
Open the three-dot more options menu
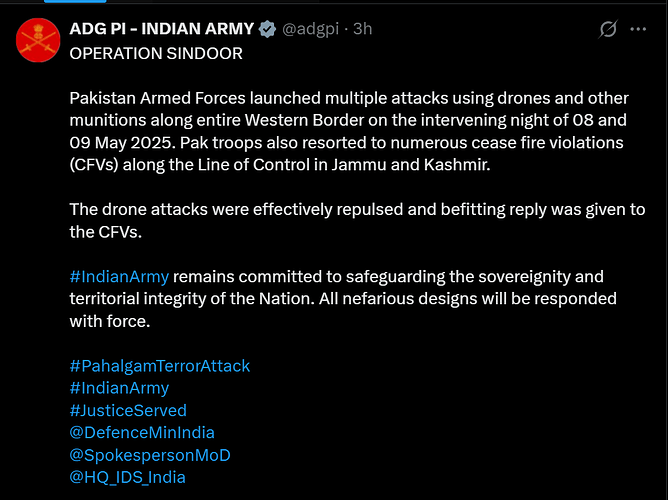[638, 29]
